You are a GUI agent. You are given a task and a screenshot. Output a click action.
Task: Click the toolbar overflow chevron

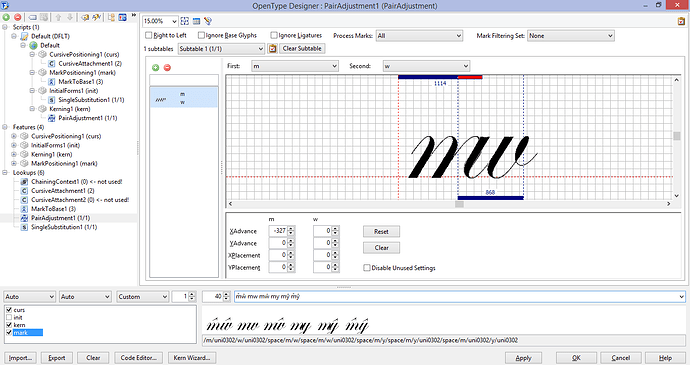tap(134, 15)
